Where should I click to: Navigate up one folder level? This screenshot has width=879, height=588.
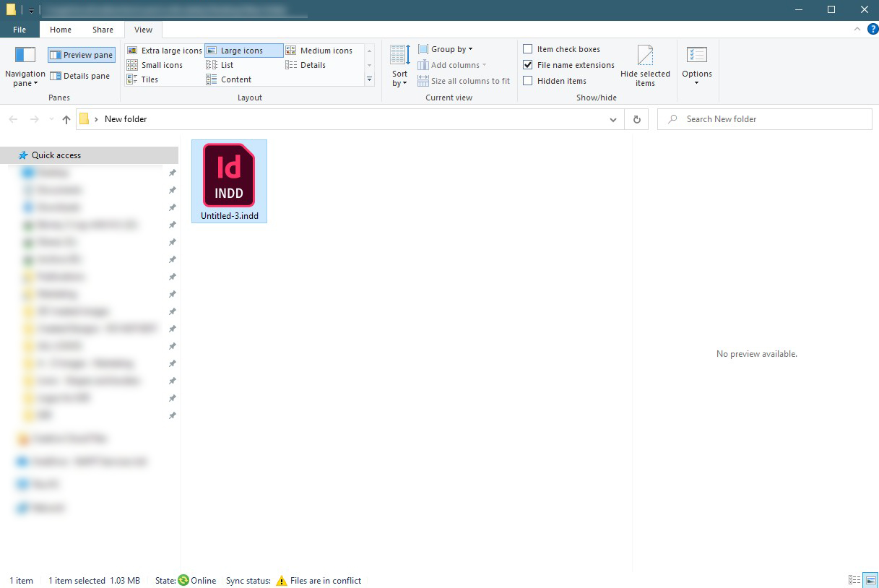[x=66, y=119]
